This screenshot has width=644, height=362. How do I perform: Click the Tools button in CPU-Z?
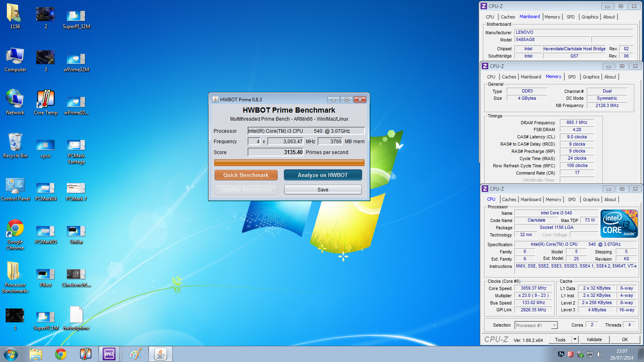(560, 339)
